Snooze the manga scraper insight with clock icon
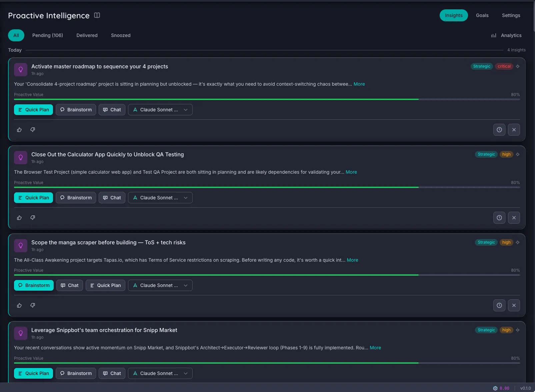535x392 pixels. (x=499, y=305)
